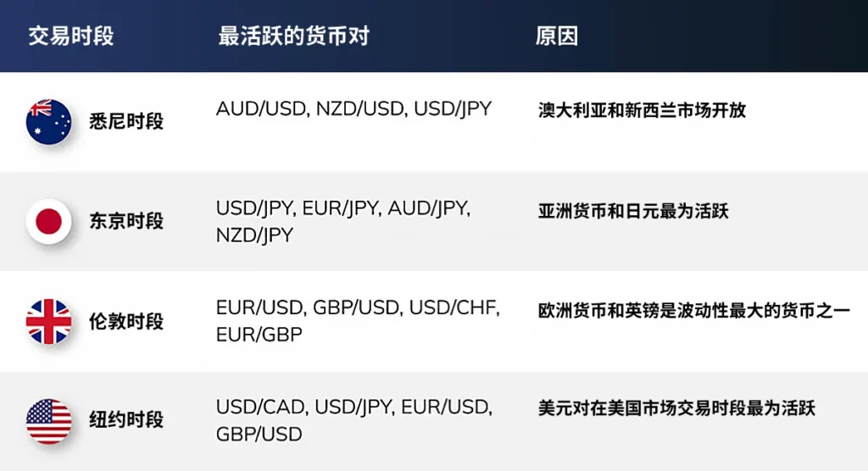Select the 交易时段 column header
The image size is (868, 471).
71,36
